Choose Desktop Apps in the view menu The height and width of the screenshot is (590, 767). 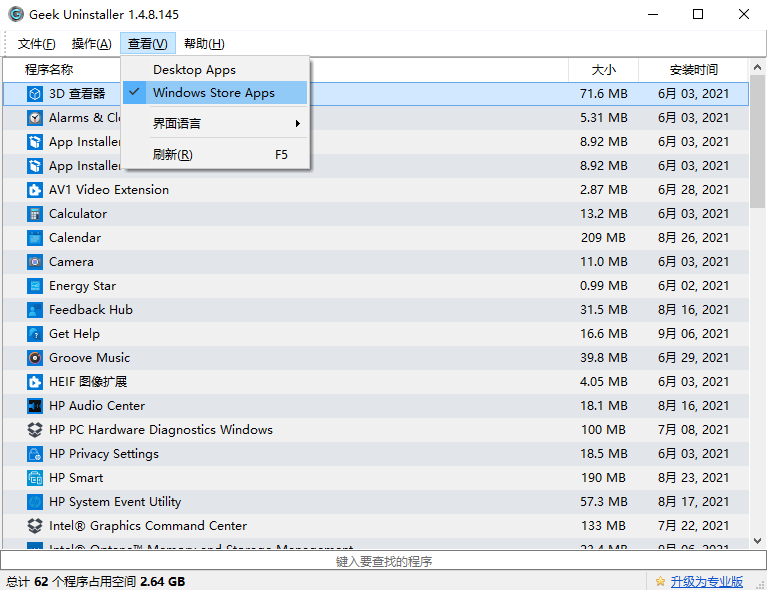point(215,69)
